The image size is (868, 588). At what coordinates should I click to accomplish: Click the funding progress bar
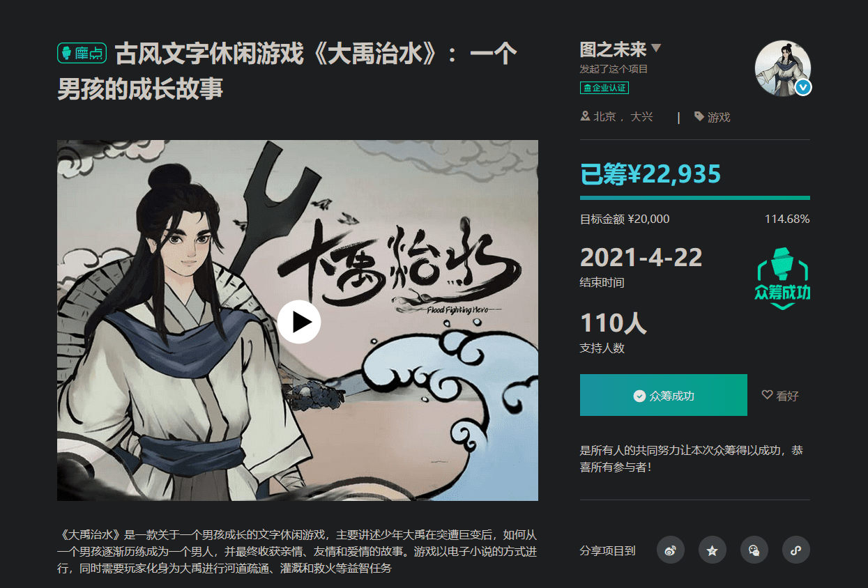click(695, 198)
